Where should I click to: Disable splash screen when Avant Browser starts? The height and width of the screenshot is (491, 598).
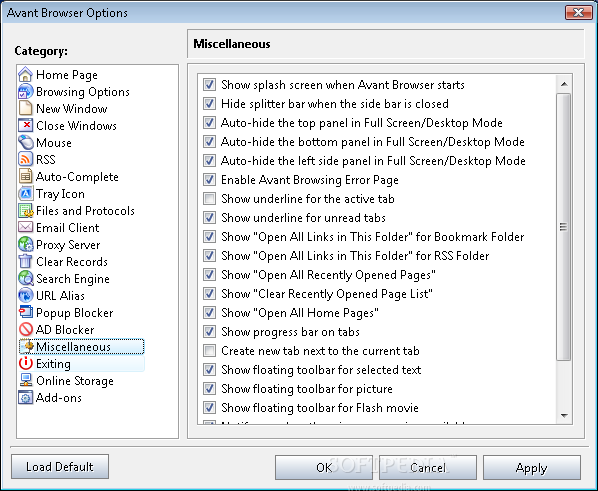209,84
